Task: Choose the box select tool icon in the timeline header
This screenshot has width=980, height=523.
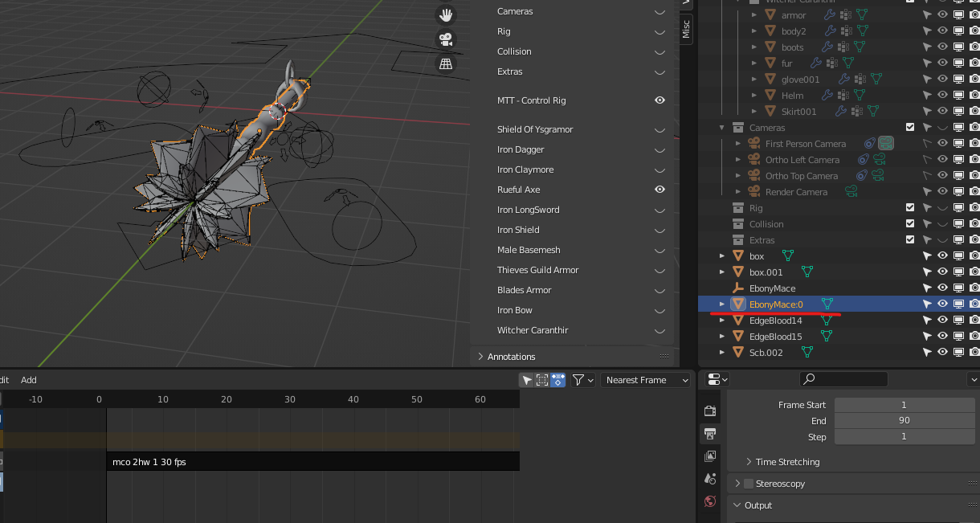Action: pyautogui.click(x=542, y=380)
